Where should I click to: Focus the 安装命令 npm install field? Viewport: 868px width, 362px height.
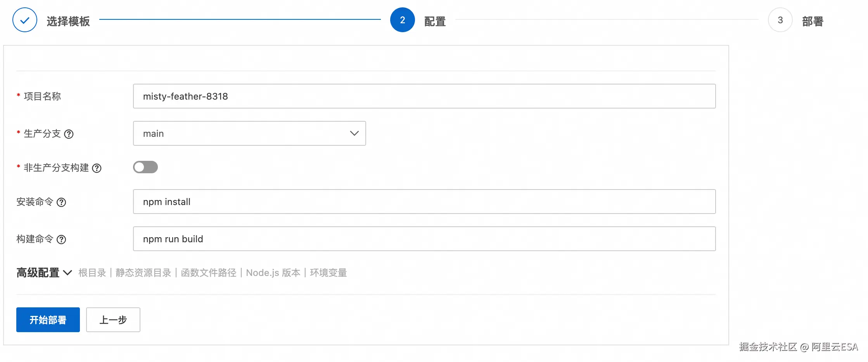[x=424, y=202]
